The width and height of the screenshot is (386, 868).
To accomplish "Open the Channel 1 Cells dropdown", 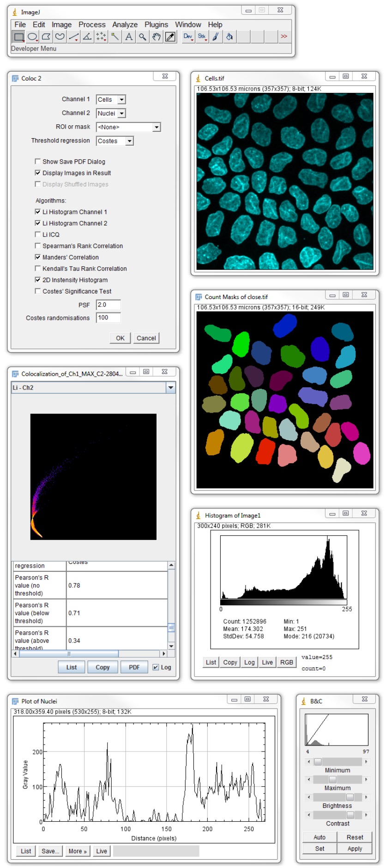I will (111, 99).
